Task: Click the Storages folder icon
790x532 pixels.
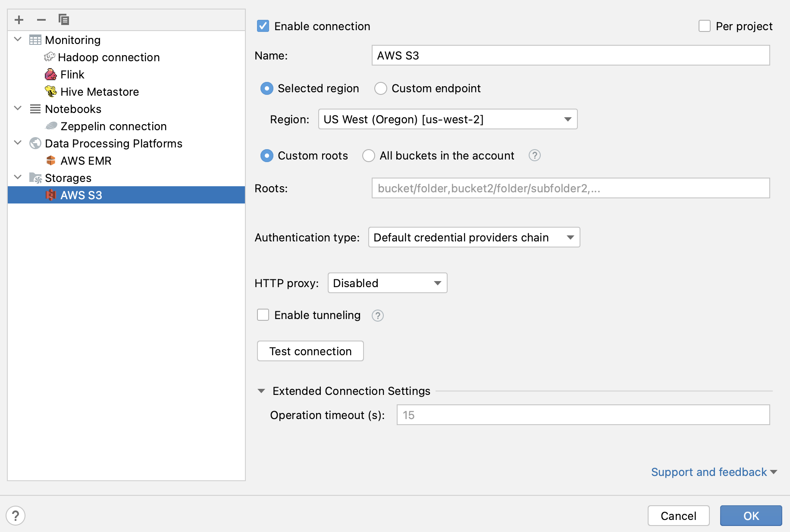Action: point(35,178)
